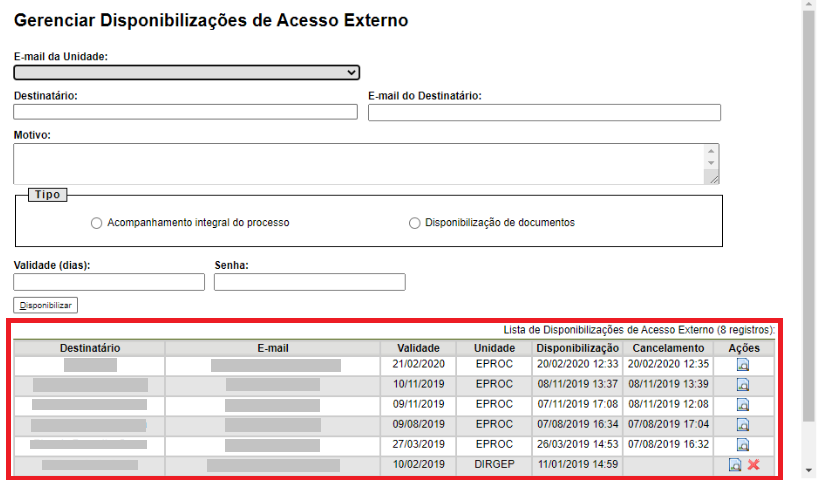Click into the Destinatário text field
The image size is (817, 480).
point(186,112)
